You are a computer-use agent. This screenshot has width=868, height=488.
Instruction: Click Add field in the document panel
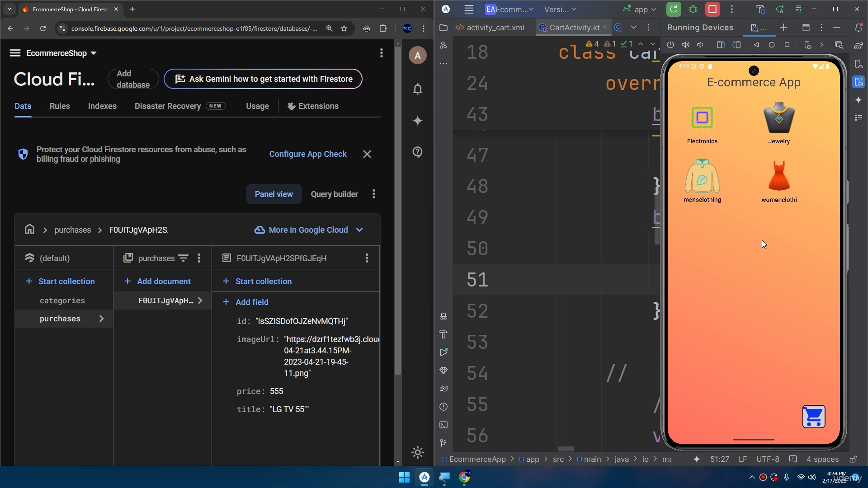click(x=245, y=302)
